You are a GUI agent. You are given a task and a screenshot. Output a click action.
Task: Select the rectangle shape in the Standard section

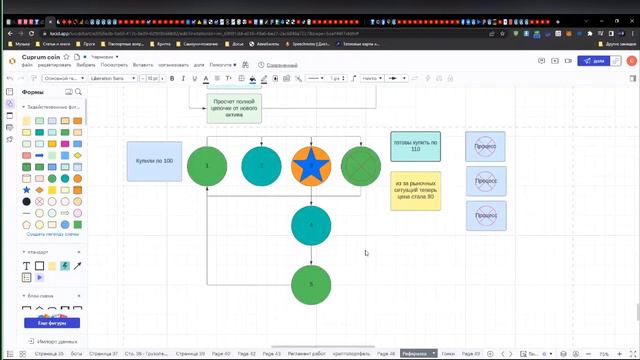(x=39, y=266)
